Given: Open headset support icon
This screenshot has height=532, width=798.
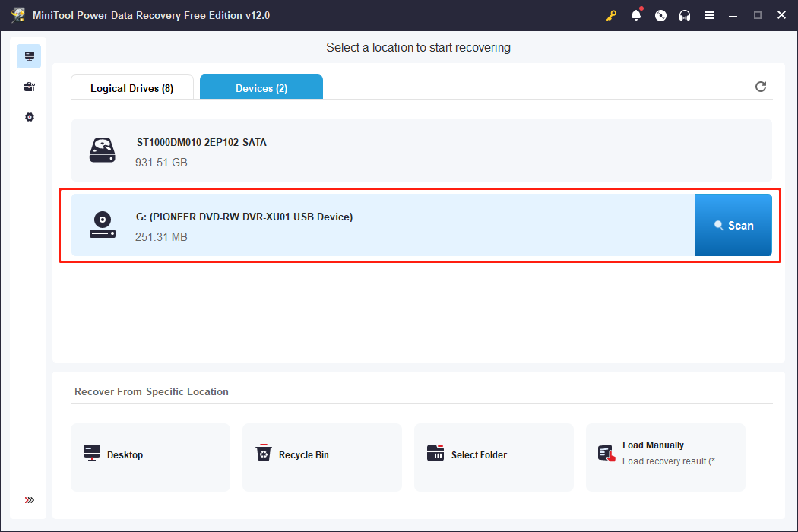Looking at the screenshot, I should (x=685, y=15).
